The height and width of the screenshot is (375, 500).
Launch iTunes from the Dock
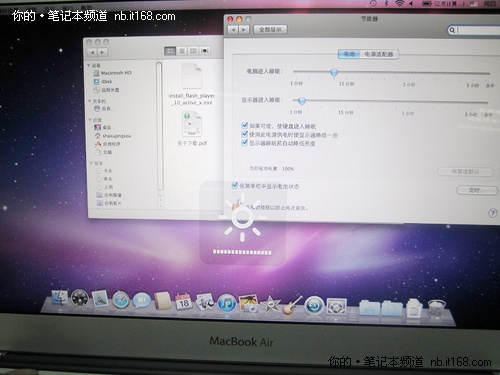[x=227, y=304]
